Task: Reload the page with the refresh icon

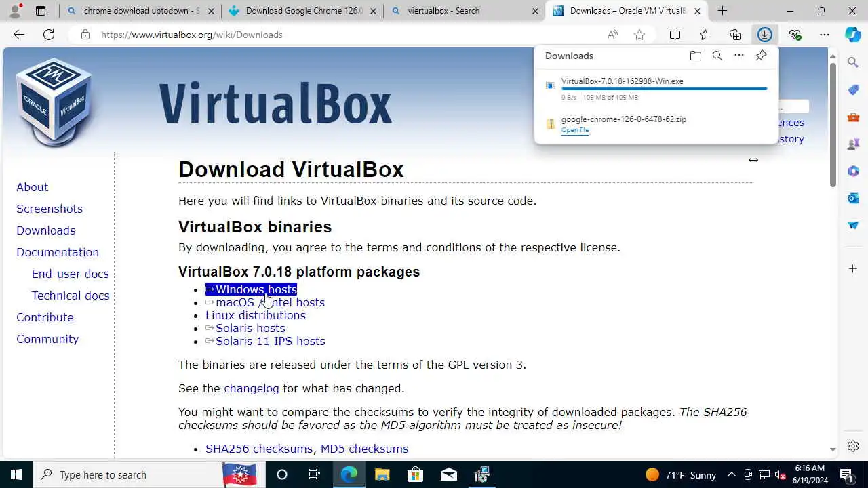Action: pos(49,35)
